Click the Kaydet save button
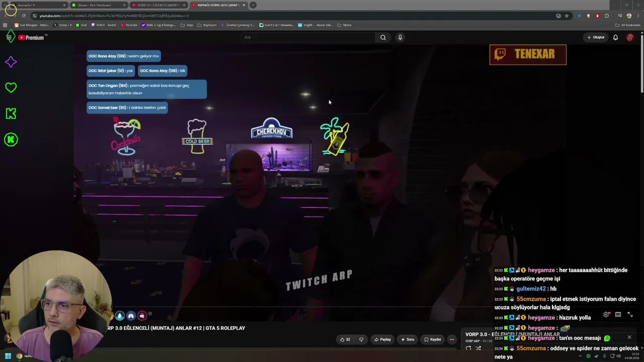This screenshot has height=362, width=644. pos(433,339)
